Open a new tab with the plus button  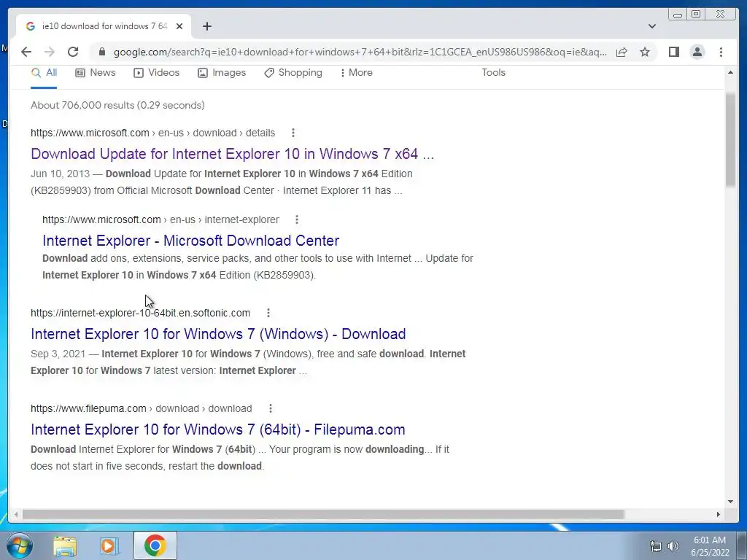[206, 26]
